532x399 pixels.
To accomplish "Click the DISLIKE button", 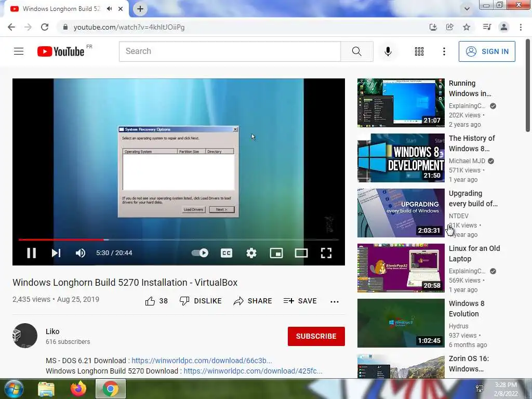I will (201, 301).
